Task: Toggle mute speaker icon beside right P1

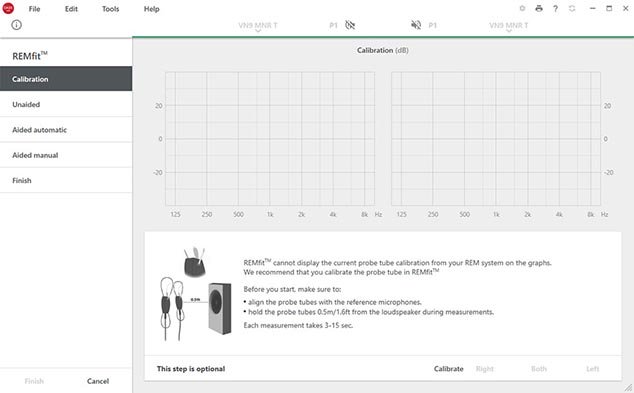Action: click(x=416, y=25)
